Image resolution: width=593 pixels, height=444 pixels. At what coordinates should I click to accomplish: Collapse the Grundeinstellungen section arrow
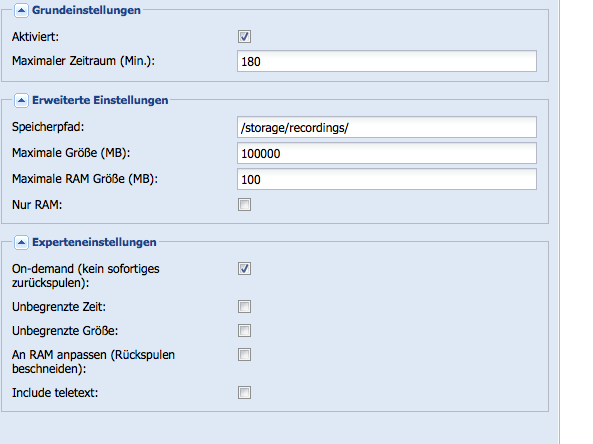pos(21,11)
